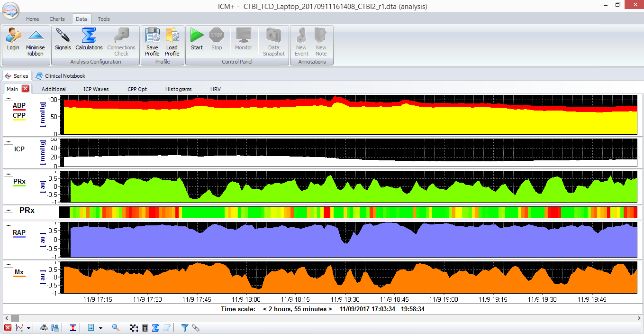This screenshot has width=644, height=334.
Task: Close the Main tab with red X
Action: click(x=26, y=89)
